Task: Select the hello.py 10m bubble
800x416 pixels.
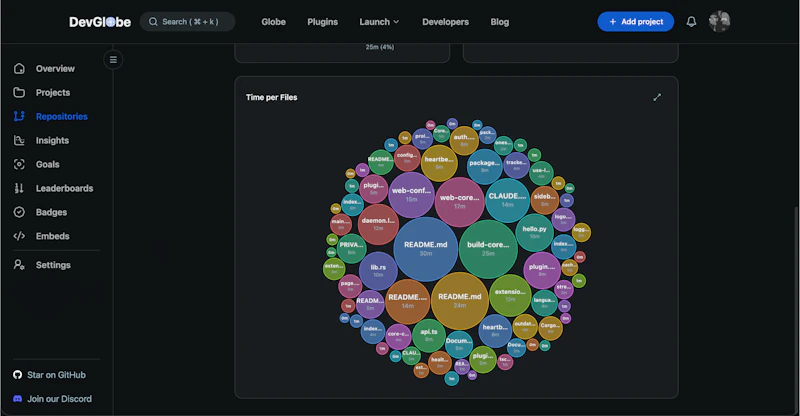Action: tap(534, 232)
